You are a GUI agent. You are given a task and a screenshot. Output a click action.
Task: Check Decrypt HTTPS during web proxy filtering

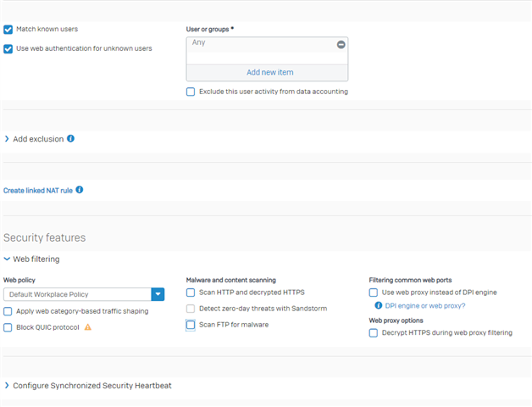[x=374, y=333]
